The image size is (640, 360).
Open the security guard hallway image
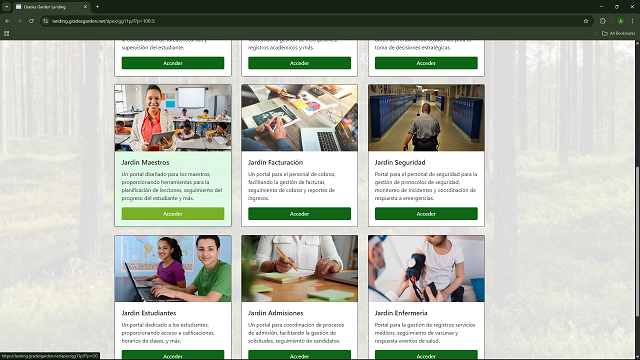(x=426, y=118)
